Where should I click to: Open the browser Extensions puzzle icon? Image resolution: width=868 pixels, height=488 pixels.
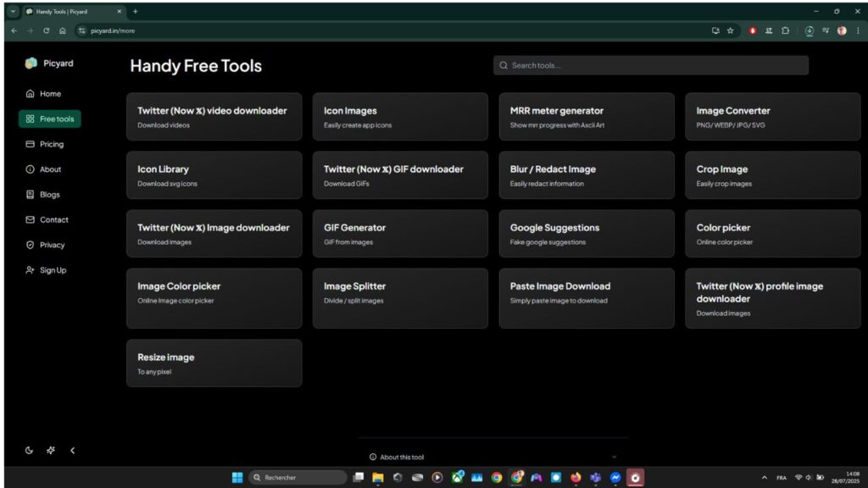tap(785, 31)
